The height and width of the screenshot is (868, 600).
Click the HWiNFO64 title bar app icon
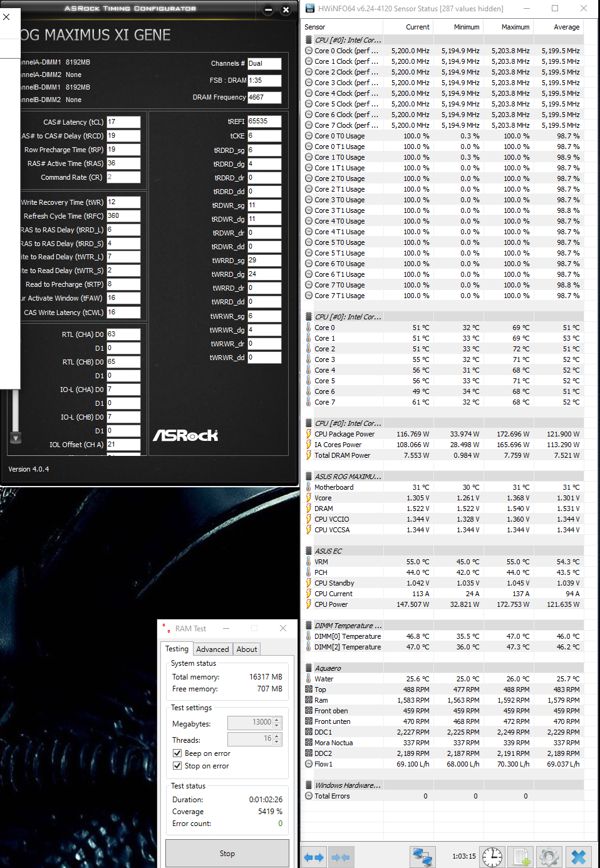click(310, 8)
